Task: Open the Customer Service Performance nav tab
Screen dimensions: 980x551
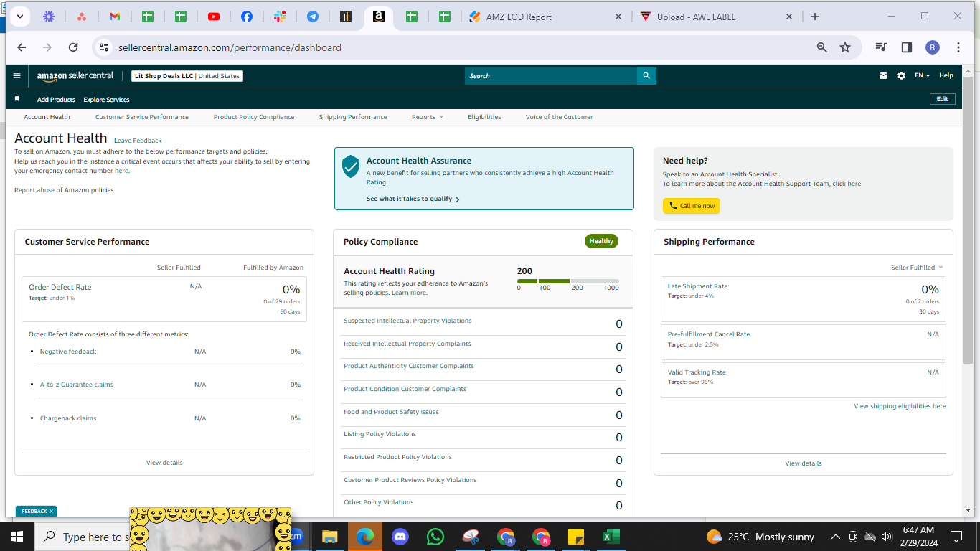Action: [x=142, y=117]
